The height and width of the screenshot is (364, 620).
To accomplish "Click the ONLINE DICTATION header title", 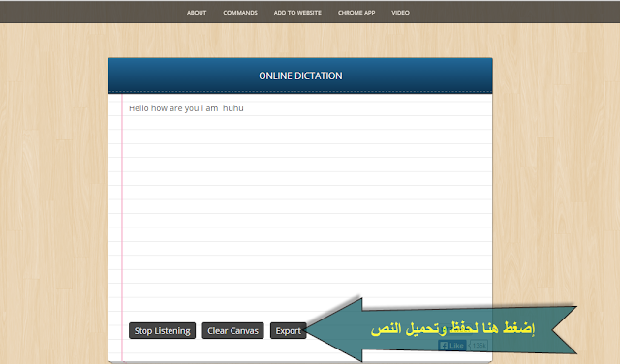I will (x=300, y=76).
